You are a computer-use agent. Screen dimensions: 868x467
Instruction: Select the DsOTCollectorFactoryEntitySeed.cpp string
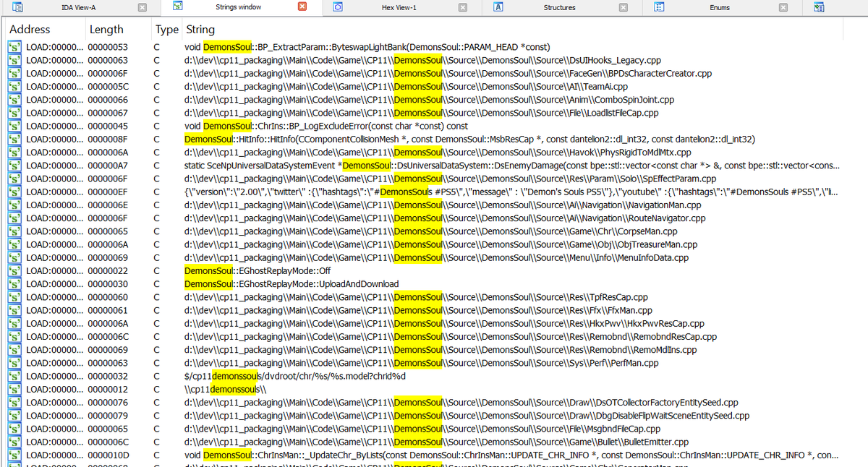click(461, 402)
